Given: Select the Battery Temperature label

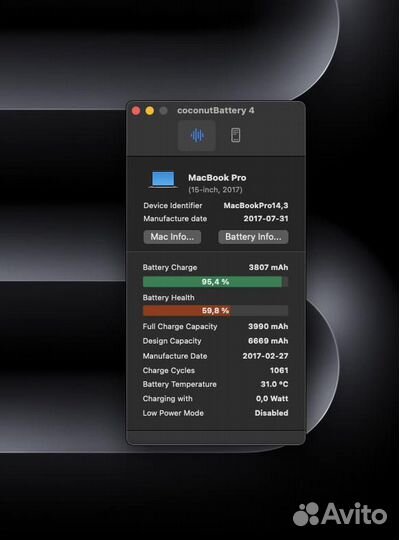Looking at the screenshot, I should click(179, 384).
